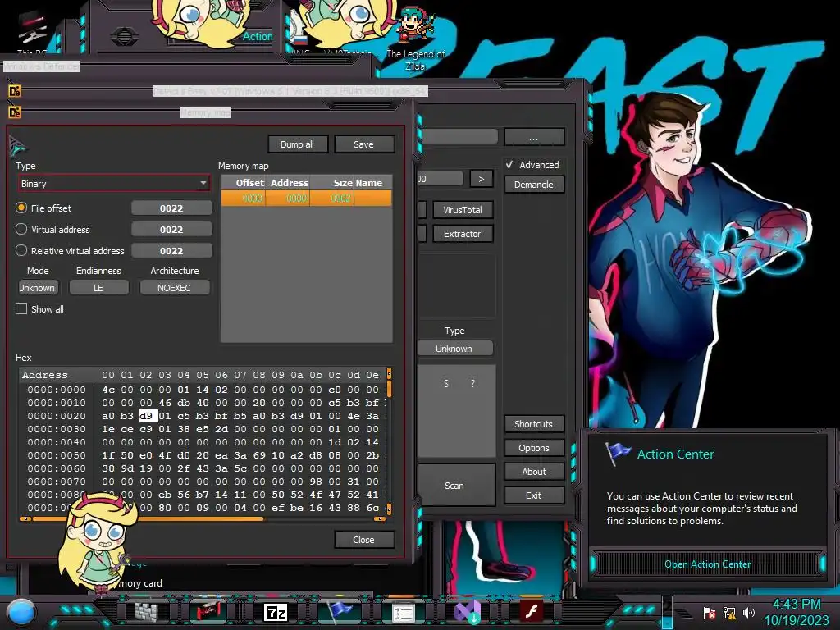
Task: Click hex row address 0000:0030
Action: point(57,429)
